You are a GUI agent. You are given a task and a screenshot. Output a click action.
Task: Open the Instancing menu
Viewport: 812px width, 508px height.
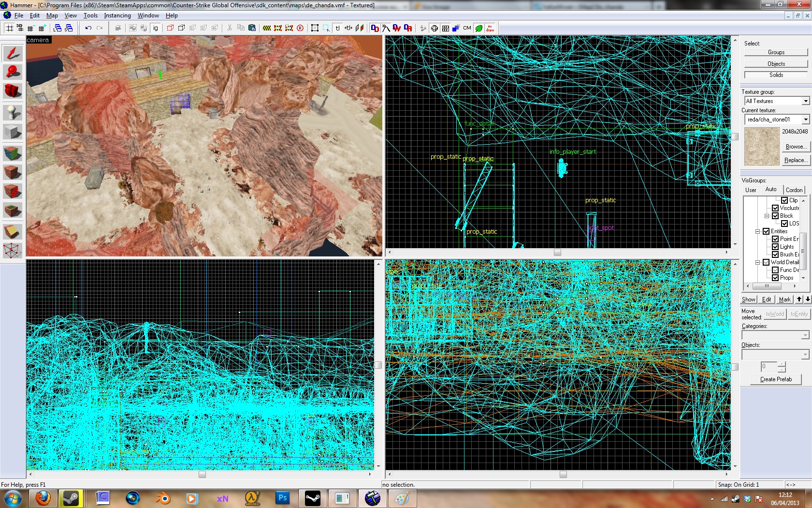(x=117, y=15)
